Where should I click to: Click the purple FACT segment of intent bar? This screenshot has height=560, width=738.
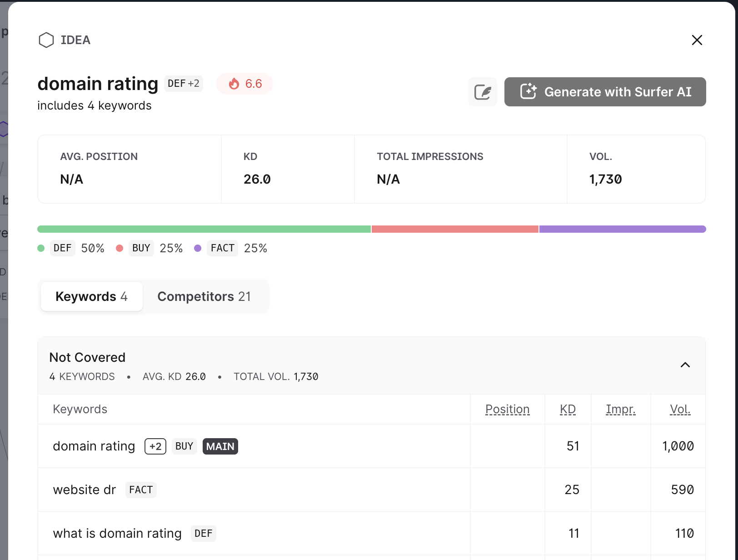click(622, 229)
